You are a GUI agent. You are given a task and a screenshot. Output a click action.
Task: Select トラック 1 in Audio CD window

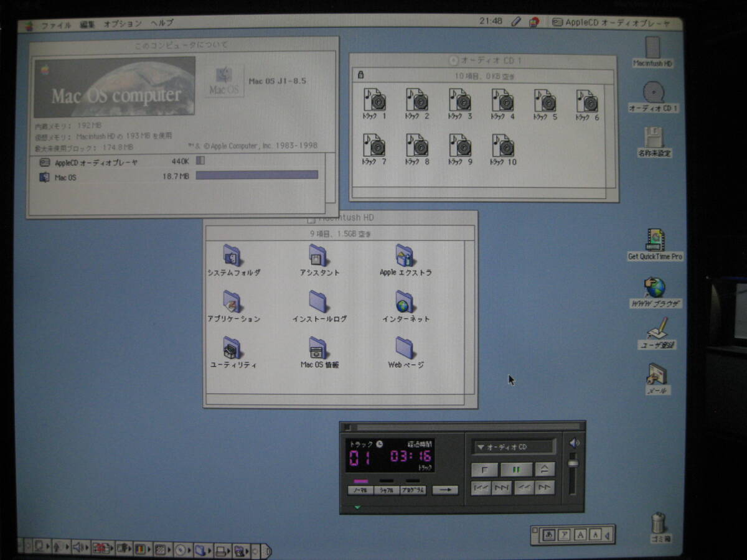click(374, 103)
